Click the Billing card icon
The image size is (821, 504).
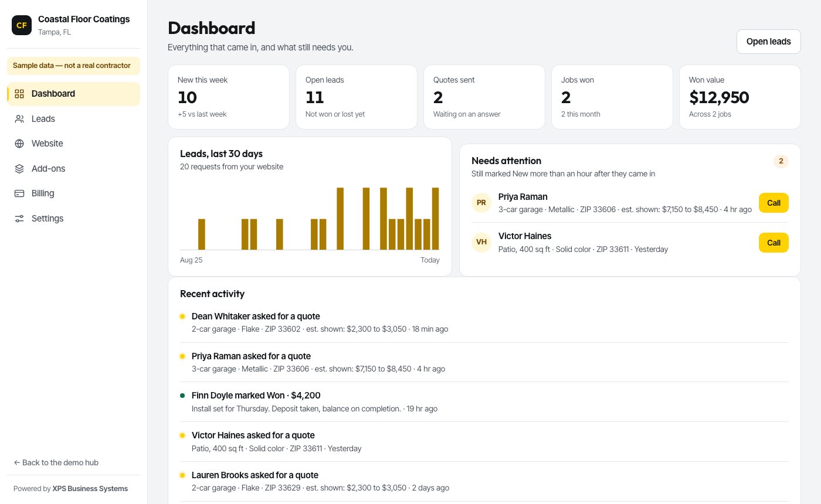point(19,193)
